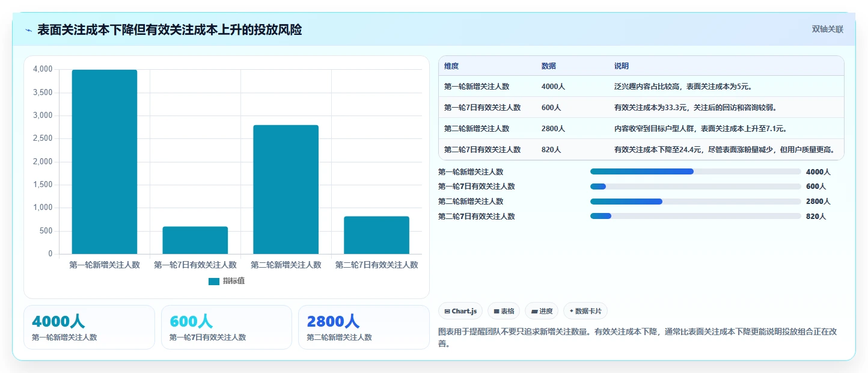The height and width of the screenshot is (373, 868).
Task: Click the 第二轮7日有效关注人数 cell in table
Action: [x=483, y=150]
